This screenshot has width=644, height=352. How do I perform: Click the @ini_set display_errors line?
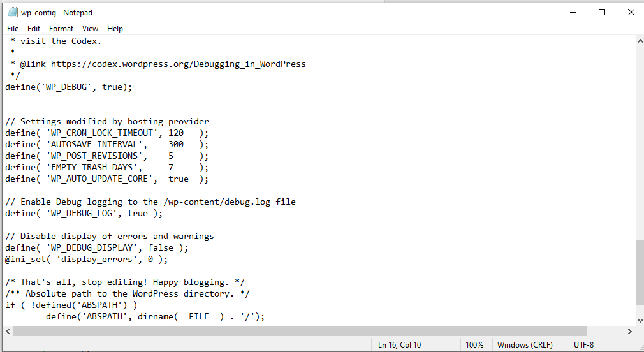pos(86,260)
